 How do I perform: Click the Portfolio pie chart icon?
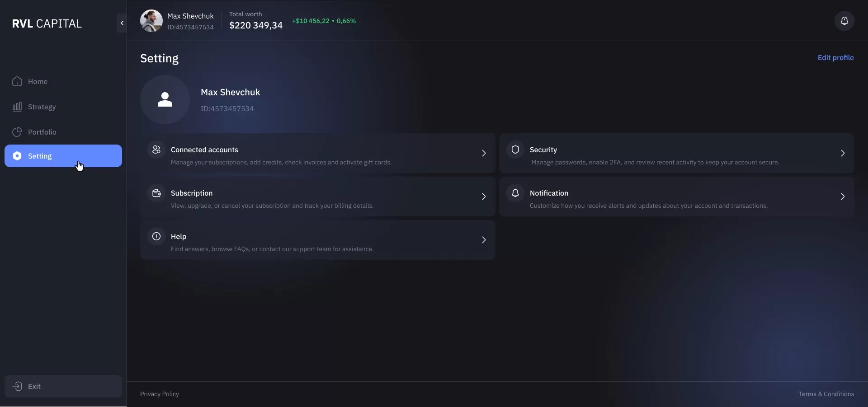click(x=17, y=132)
